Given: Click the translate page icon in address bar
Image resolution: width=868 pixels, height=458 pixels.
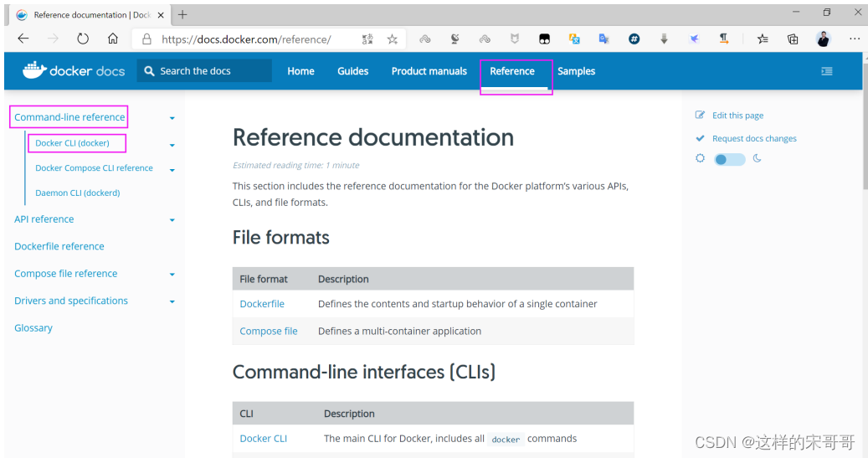Looking at the screenshot, I should point(367,39).
